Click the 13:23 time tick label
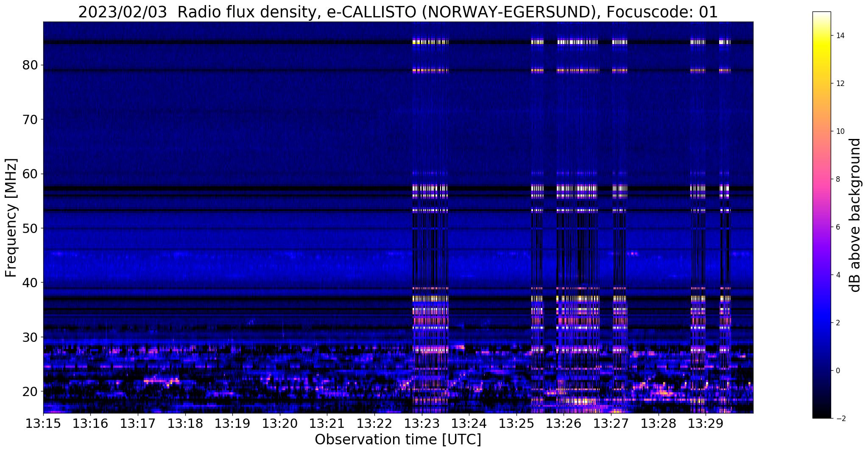The height and width of the screenshot is (452, 868). pyautogui.click(x=421, y=423)
